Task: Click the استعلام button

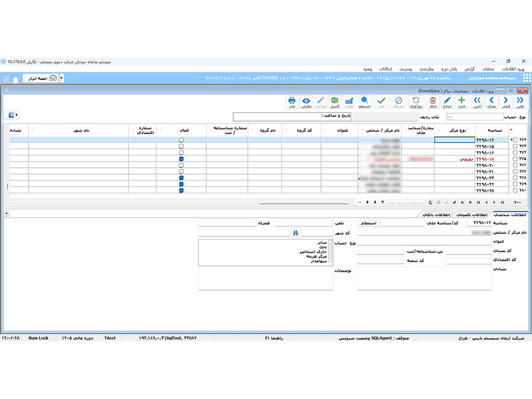Action: pyautogui.click(x=368, y=223)
